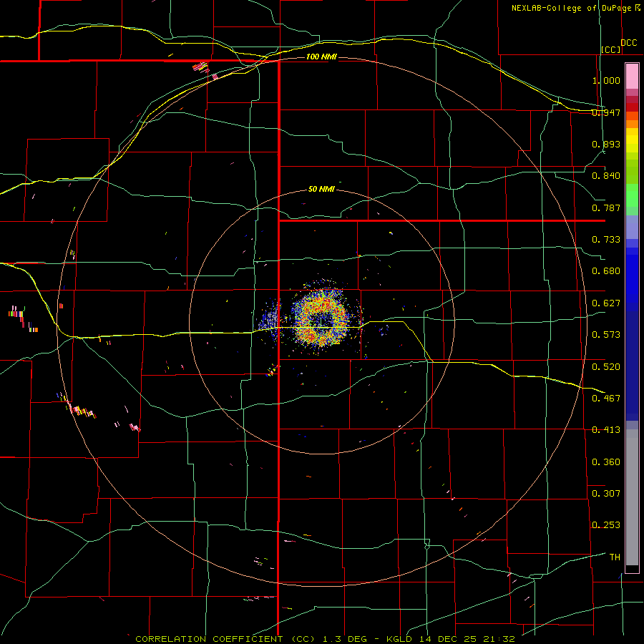Click the TH label at the scale bottom
Viewport: 644px width, 644px height.
tap(615, 557)
